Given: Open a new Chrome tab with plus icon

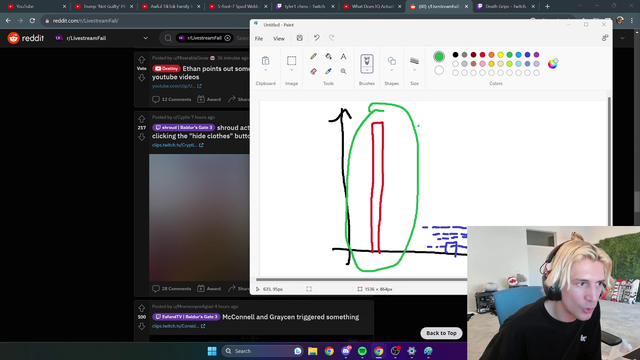Looking at the screenshot, I should [547, 6].
